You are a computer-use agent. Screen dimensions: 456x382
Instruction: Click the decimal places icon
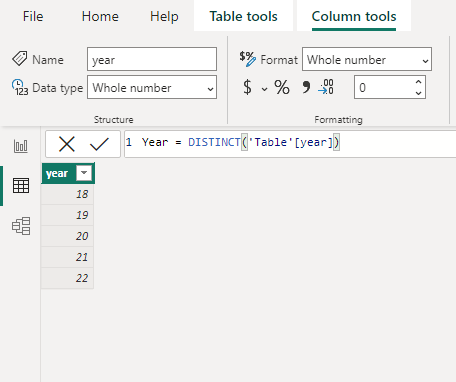click(x=326, y=87)
